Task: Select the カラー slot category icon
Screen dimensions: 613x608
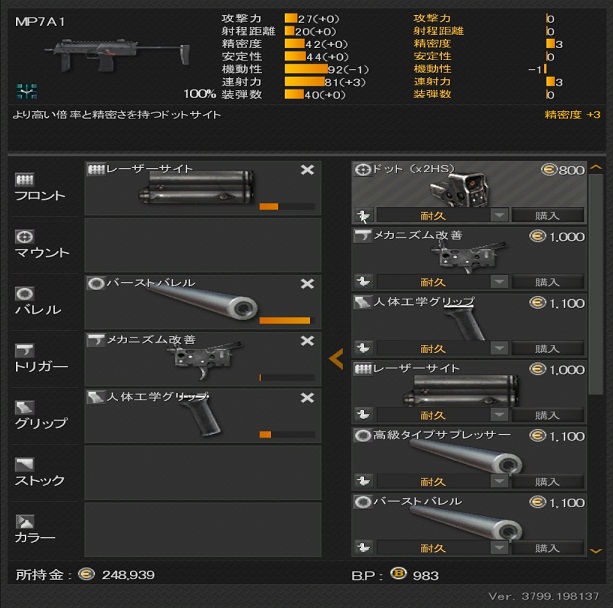Action: (25, 522)
